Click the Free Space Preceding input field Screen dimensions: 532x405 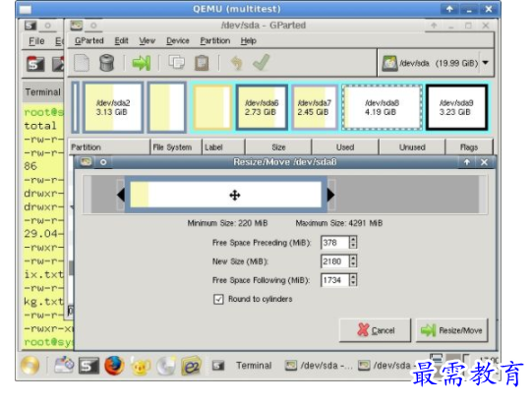pos(334,243)
